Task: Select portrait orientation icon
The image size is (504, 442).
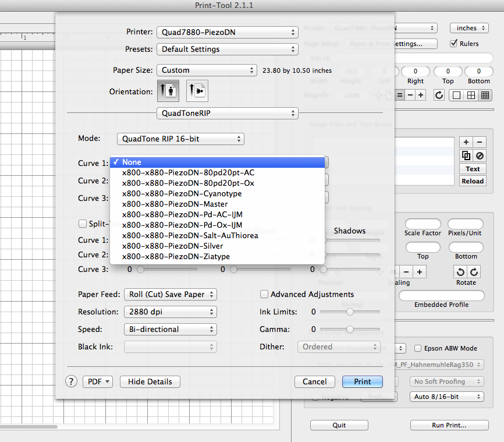Action: 168,91
